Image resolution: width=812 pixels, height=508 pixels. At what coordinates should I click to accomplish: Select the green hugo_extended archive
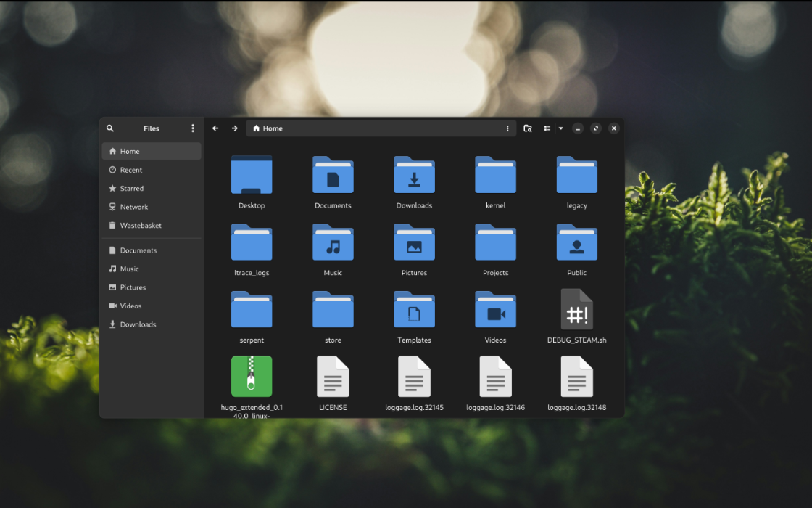[x=252, y=377]
